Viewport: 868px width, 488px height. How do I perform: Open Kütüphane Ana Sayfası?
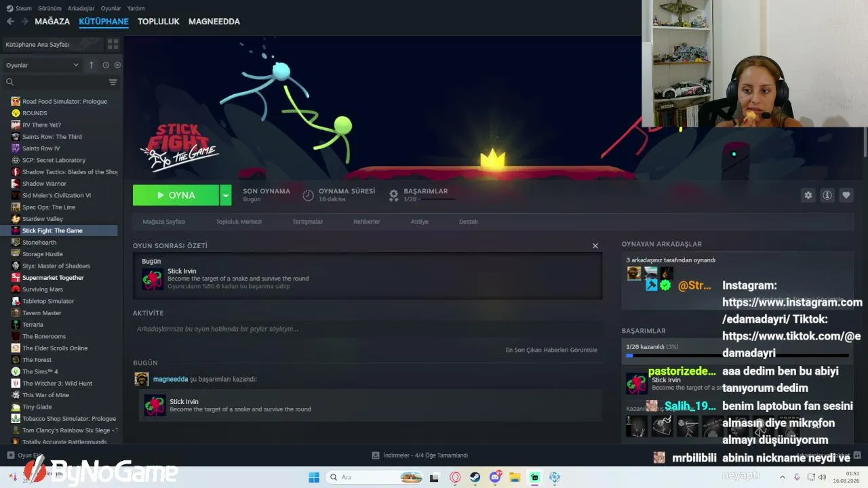[53, 44]
